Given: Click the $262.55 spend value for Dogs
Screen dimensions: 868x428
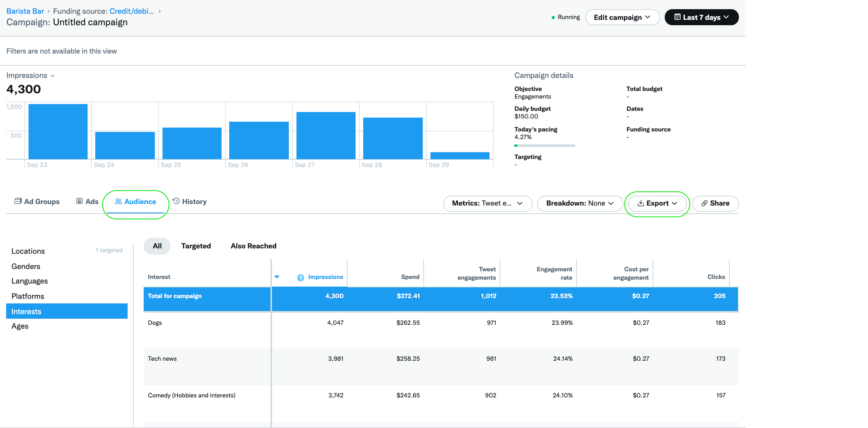Looking at the screenshot, I should pos(408,323).
